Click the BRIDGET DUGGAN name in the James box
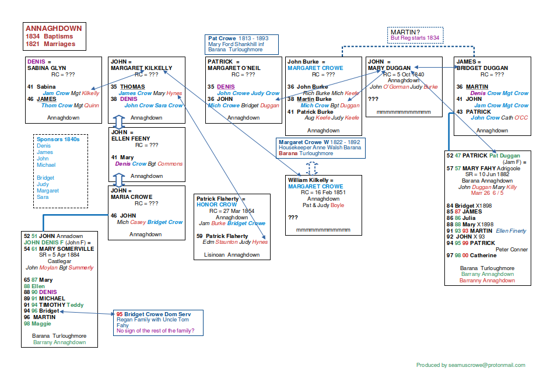Screen dimensions: 554x392 (482, 68)
